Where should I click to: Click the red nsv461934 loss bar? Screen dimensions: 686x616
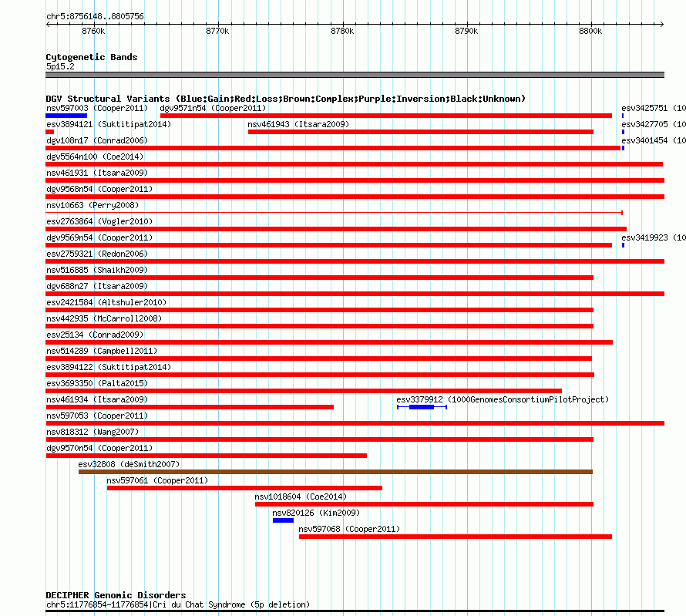click(190, 407)
